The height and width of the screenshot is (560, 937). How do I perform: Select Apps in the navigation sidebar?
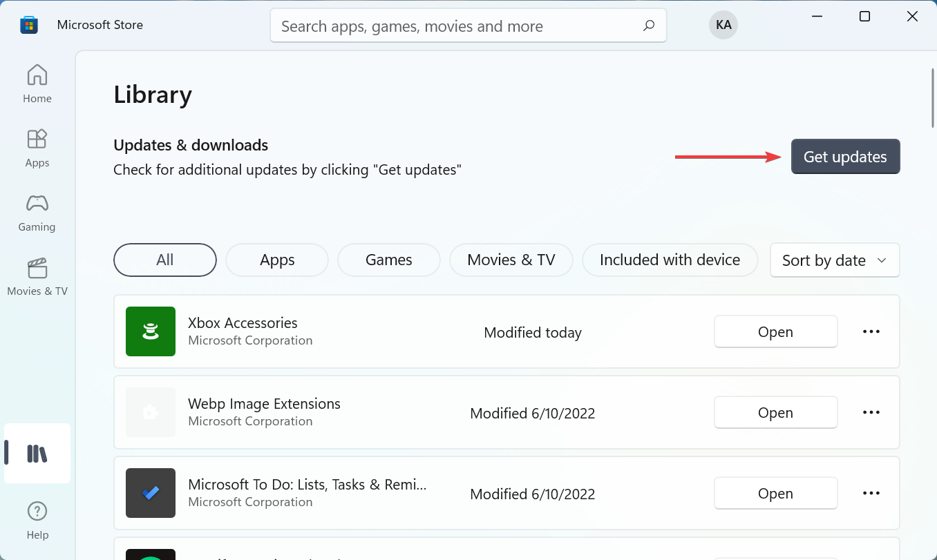[37, 146]
